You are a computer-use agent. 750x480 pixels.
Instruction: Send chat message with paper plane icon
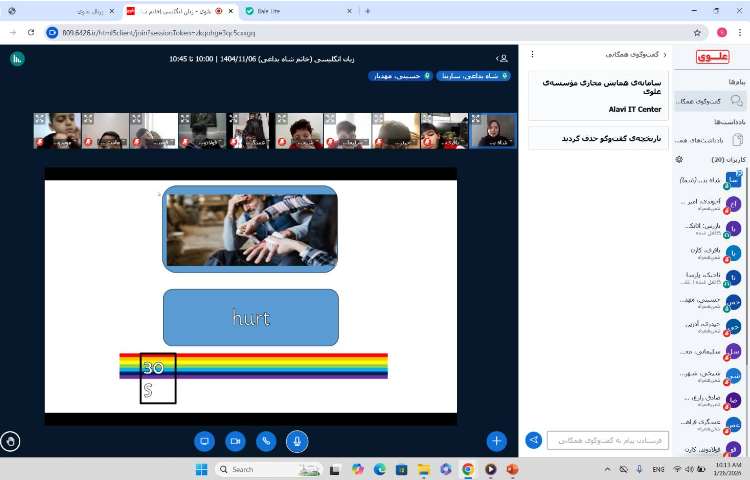534,440
